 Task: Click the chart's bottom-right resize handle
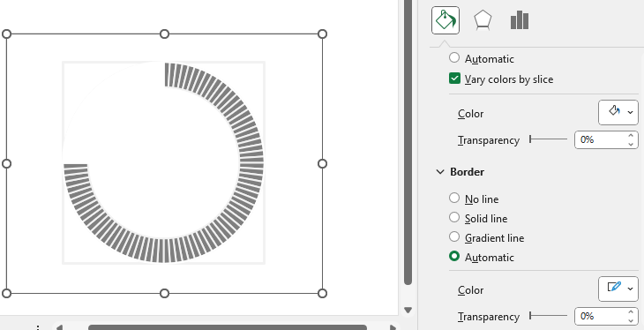[x=322, y=293]
